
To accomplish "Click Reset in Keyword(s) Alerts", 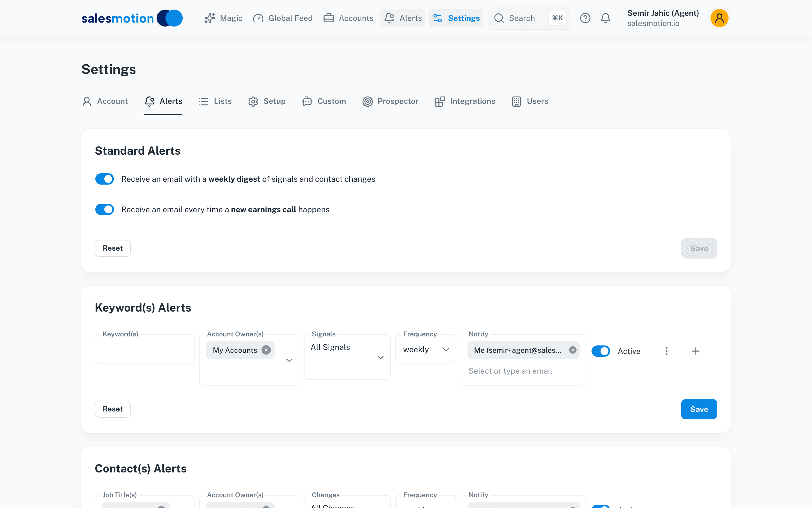I will pyautogui.click(x=113, y=409).
